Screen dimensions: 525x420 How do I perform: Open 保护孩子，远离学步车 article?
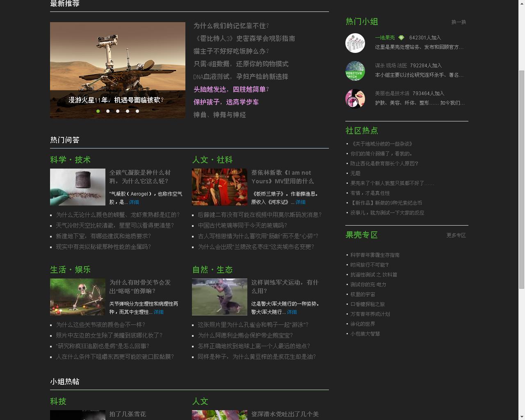tap(226, 102)
